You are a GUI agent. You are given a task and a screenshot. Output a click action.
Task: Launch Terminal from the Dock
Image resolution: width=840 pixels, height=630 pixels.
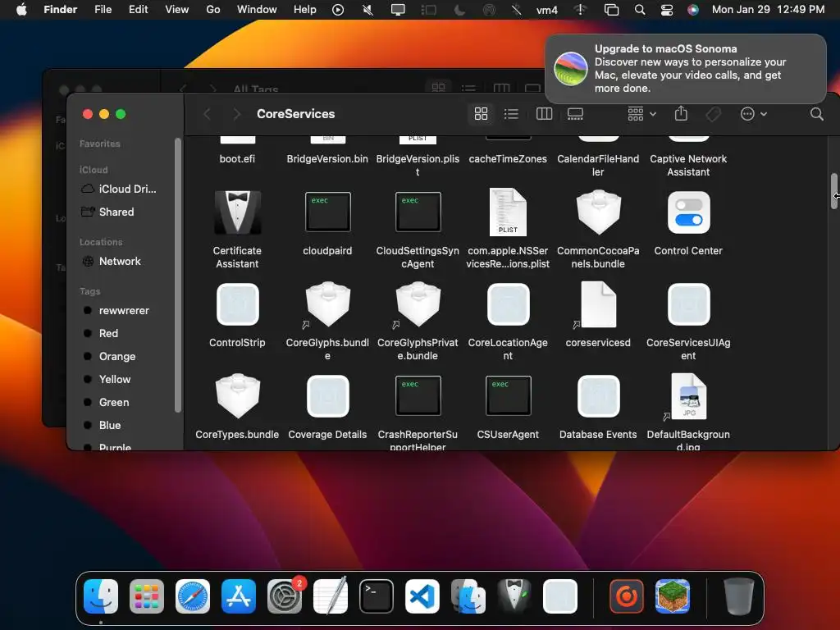point(376,596)
